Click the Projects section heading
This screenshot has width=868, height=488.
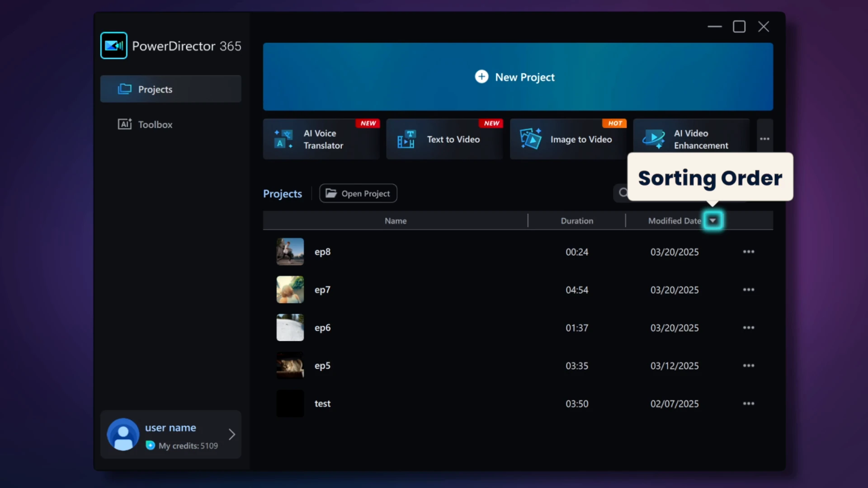tap(283, 194)
